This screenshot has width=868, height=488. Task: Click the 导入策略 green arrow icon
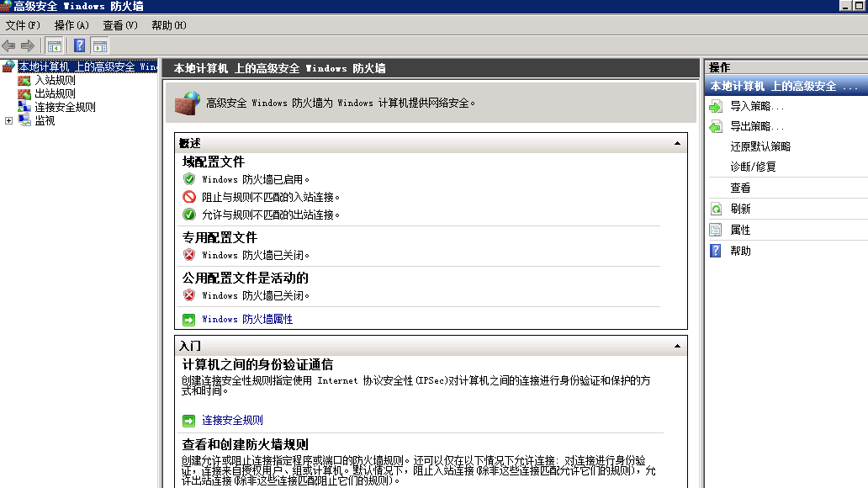pos(716,107)
